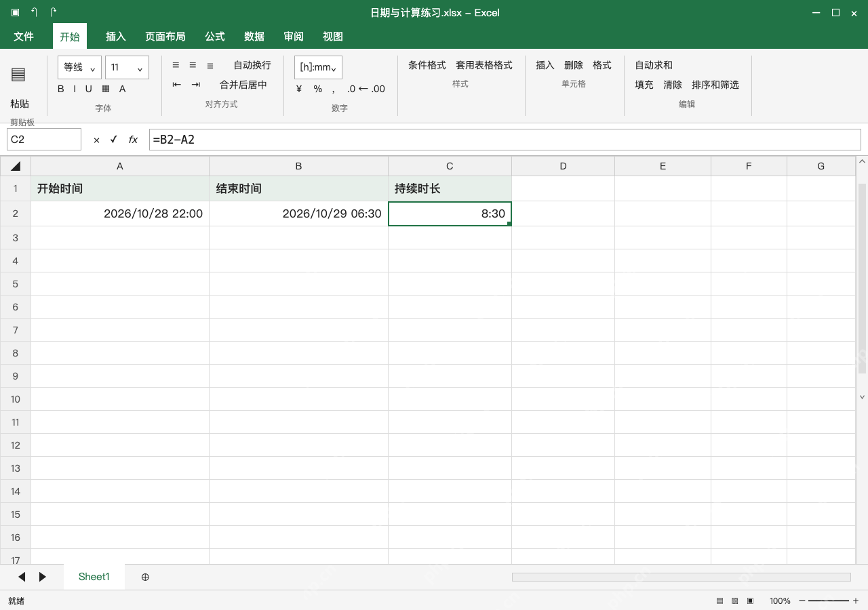Cancel formula entry with the × icon
This screenshot has height=610, width=868.
point(96,140)
